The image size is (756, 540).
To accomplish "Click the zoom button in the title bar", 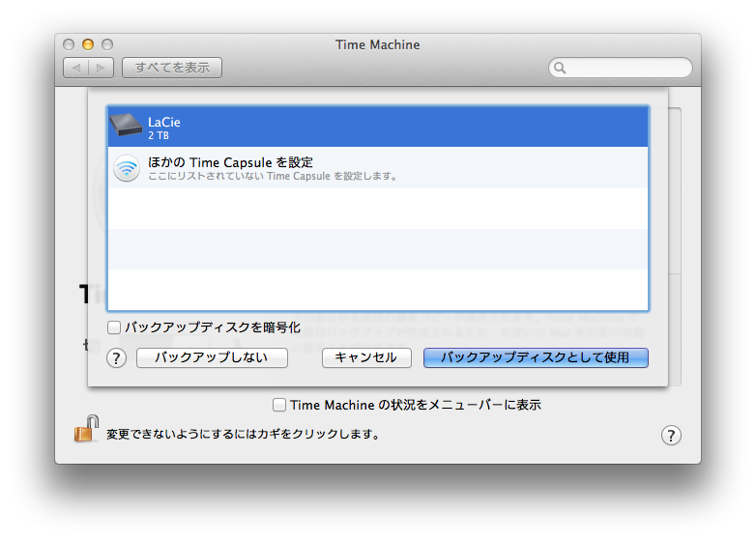I will coord(107,44).
